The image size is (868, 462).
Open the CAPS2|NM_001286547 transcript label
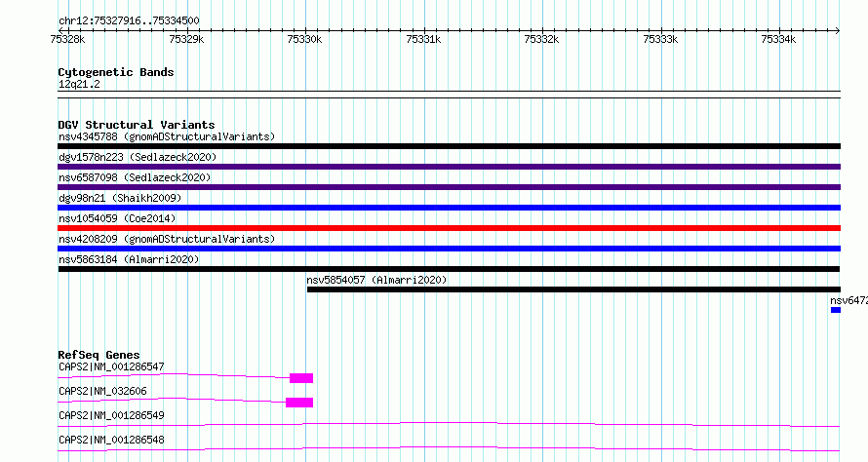click(111, 366)
